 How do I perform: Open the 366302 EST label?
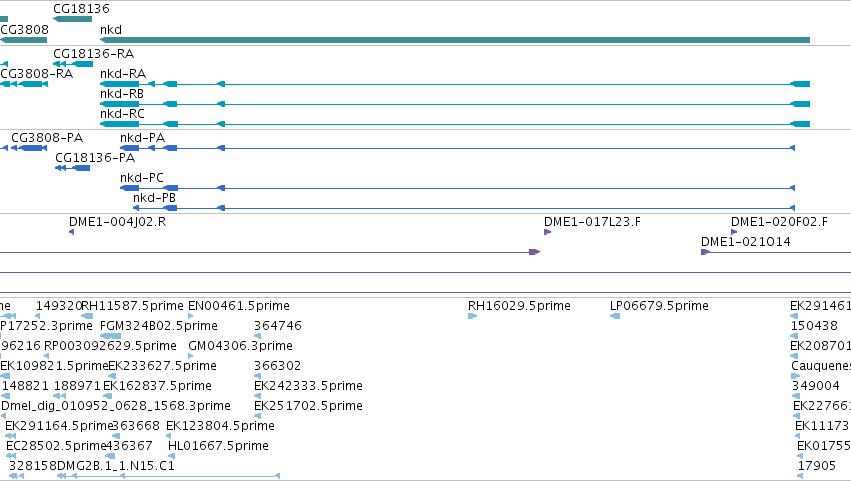point(277,366)
